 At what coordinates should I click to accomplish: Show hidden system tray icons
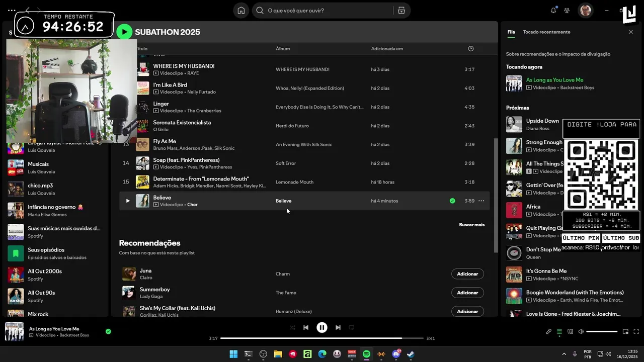[563, 354]
